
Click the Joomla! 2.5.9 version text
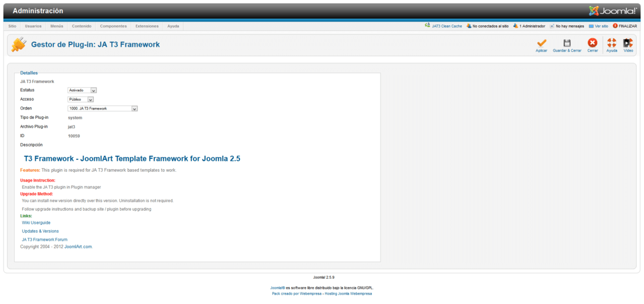(x=324, y=278)
